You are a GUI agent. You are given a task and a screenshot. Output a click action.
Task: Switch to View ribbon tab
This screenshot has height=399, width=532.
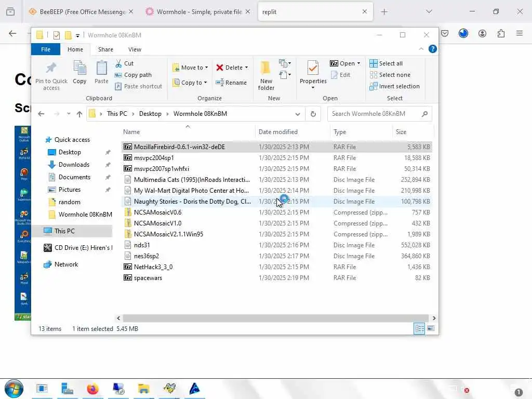[x=135, y=49]
